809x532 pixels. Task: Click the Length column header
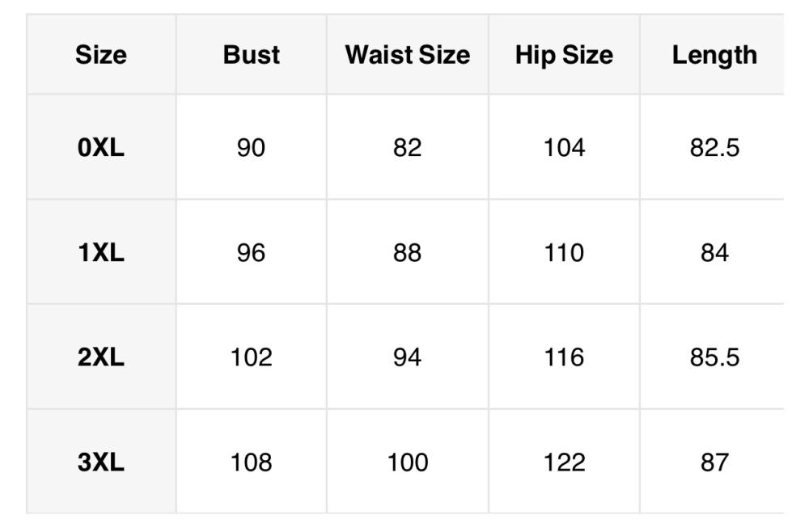714,55
